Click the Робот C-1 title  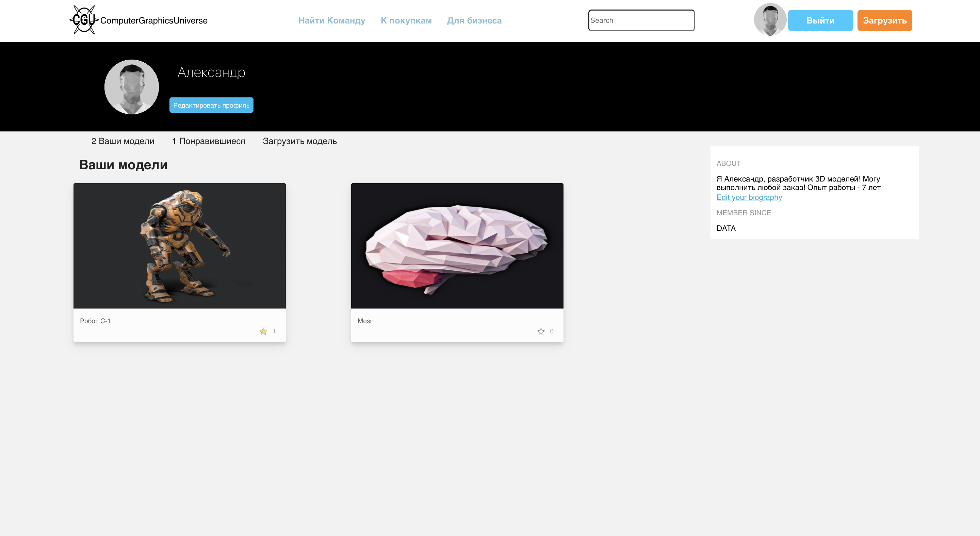(x=95, y=321)
